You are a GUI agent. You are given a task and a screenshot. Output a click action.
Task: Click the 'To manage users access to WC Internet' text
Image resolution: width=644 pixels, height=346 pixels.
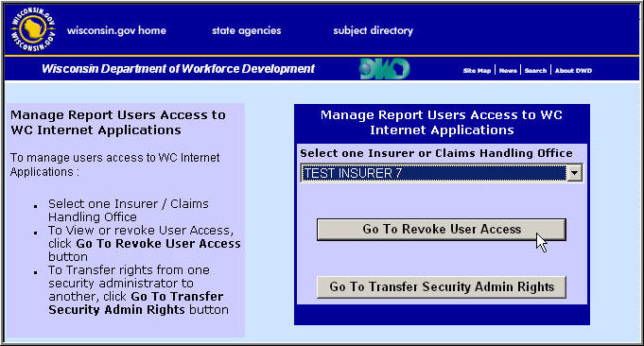115,164
